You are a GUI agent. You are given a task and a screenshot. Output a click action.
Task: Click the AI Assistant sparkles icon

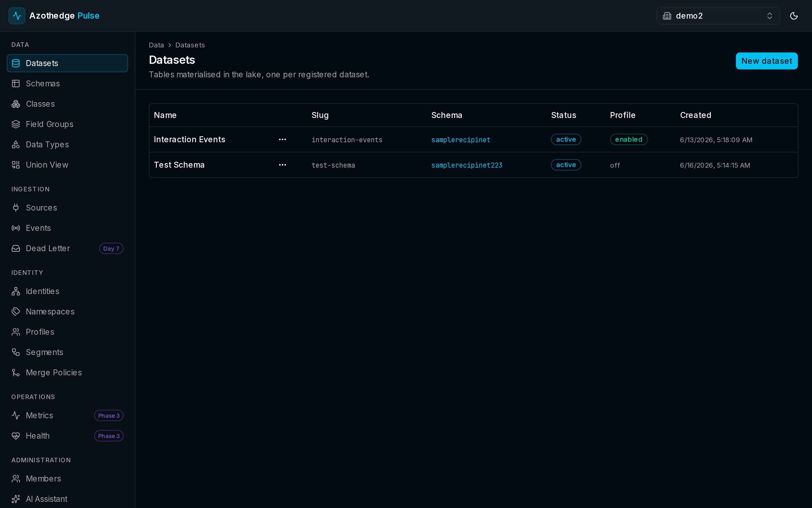pos(16,499)
